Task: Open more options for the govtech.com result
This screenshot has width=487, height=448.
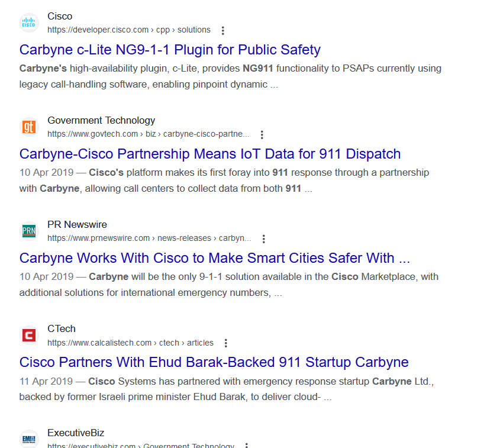Action: (262, 134)
